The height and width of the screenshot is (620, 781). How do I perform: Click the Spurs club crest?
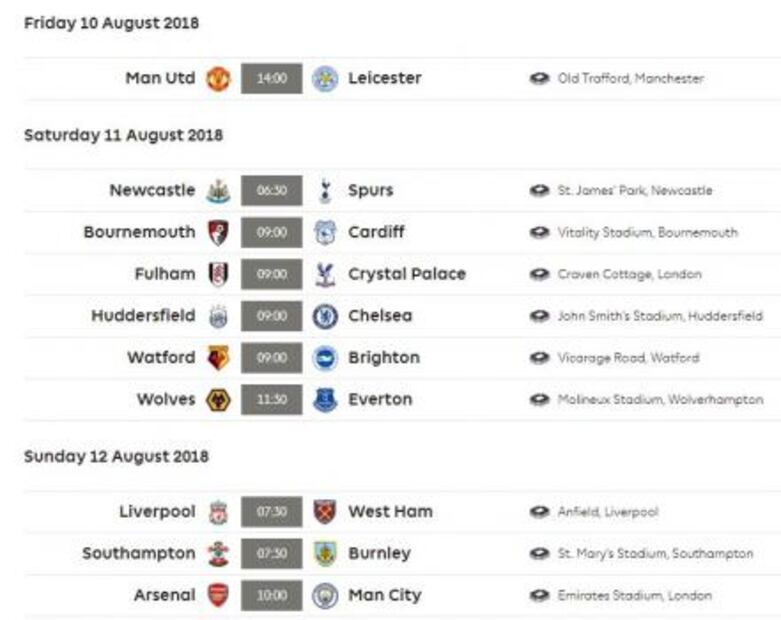tap(324, 190)
